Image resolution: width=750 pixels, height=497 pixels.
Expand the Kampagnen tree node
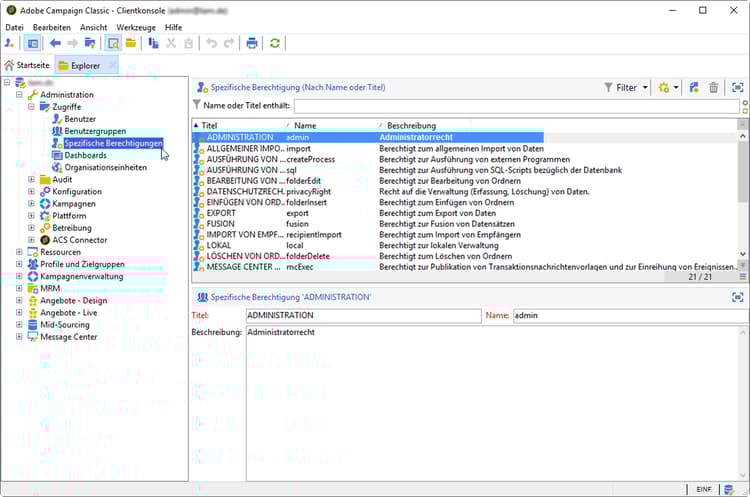point(31,203)
